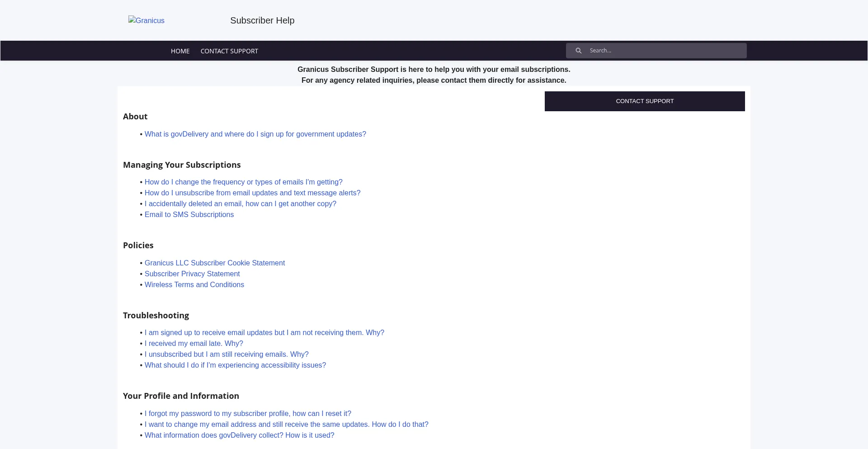Open 'unsubscribed but still receiving emails' link
The height and width of the screenshot is (449, 868).
226,354
